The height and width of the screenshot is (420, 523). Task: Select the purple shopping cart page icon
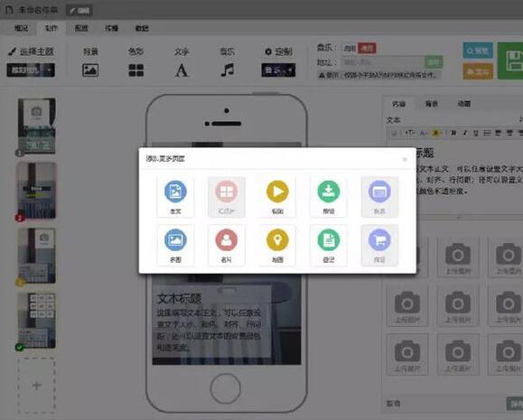(379, 245)
